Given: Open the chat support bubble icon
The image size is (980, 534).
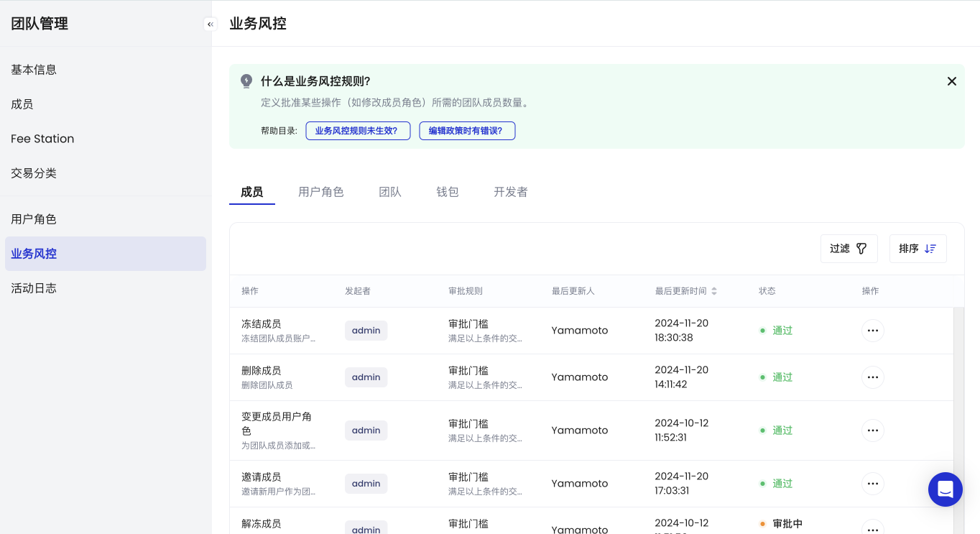Looking at the screenshot, I should tap(946, 489).
